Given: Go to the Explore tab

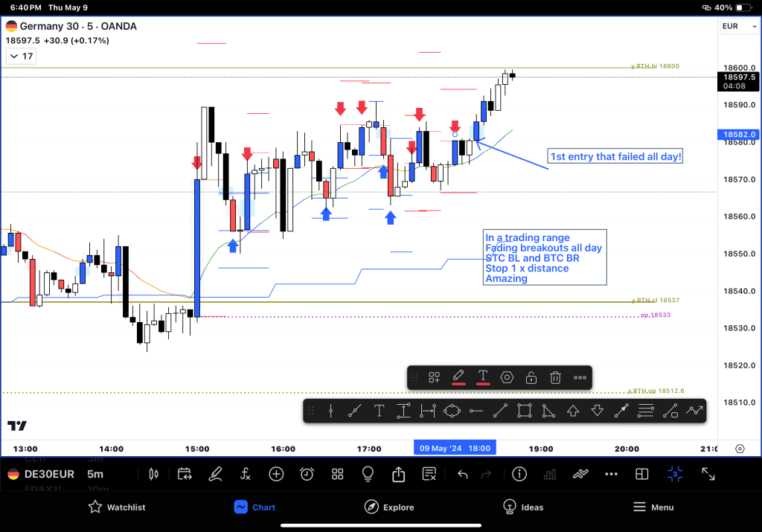Looking at the screenshot, I should (x=389, y=507).
